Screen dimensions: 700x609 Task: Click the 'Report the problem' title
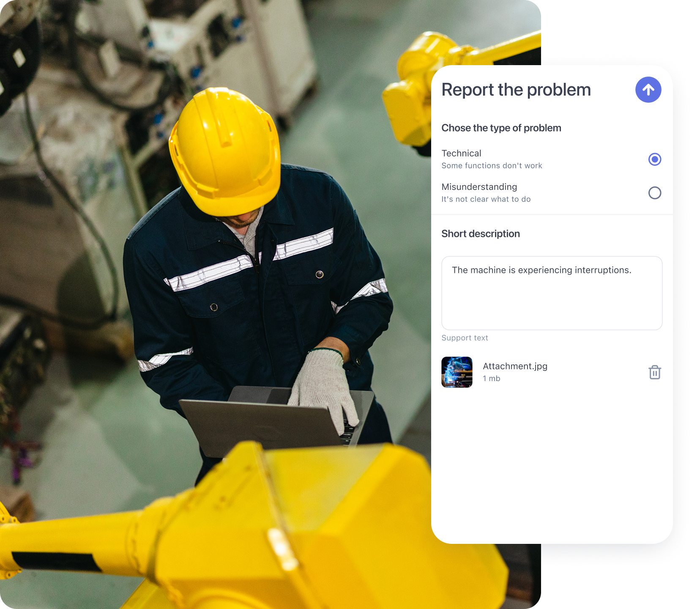(x=516, y=90)
